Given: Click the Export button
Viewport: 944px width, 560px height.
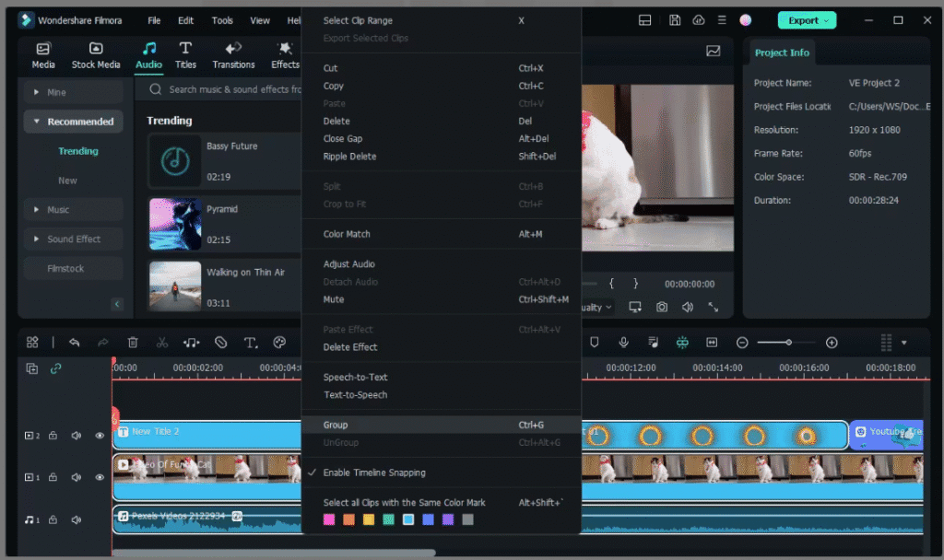Looking at the screenshot, I should click(x=807, y=20).
